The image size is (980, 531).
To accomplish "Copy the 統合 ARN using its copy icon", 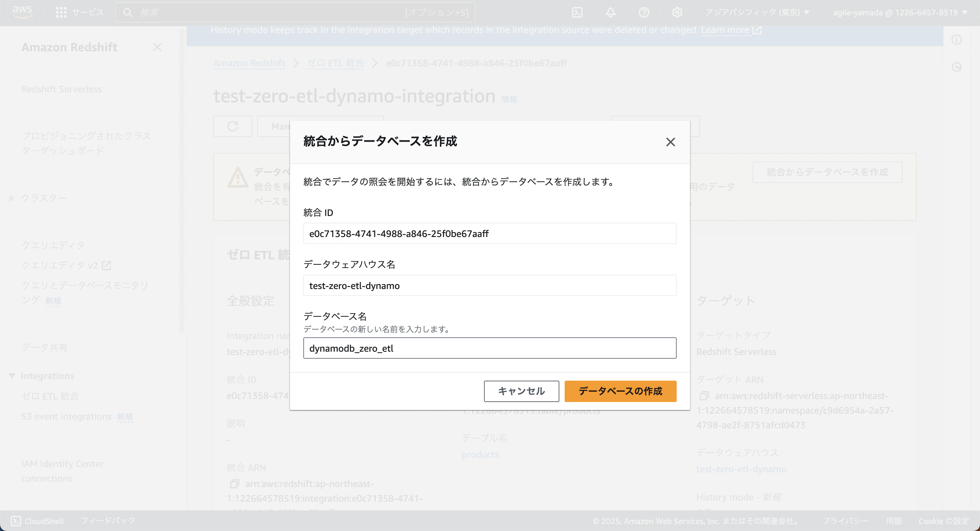I will 234,484.
